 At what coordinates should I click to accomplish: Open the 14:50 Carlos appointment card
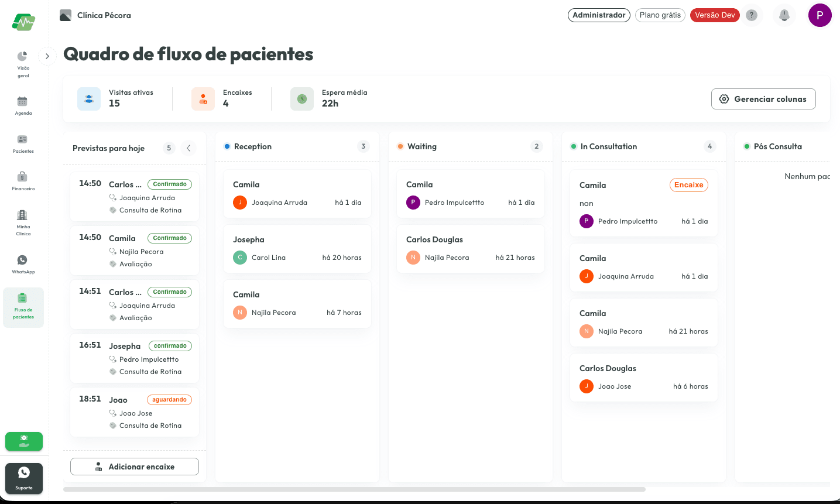point(135,197)
